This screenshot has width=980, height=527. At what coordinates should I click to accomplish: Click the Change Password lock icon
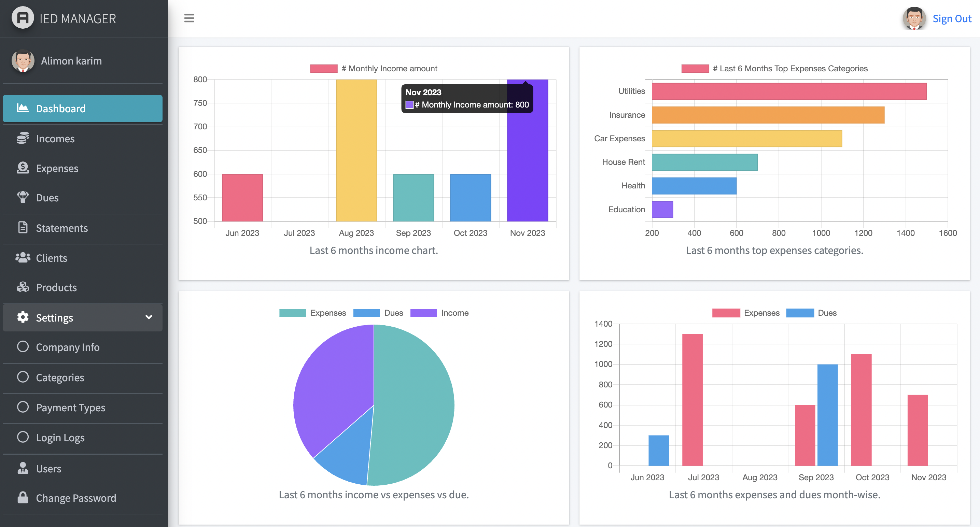[23, 497]
